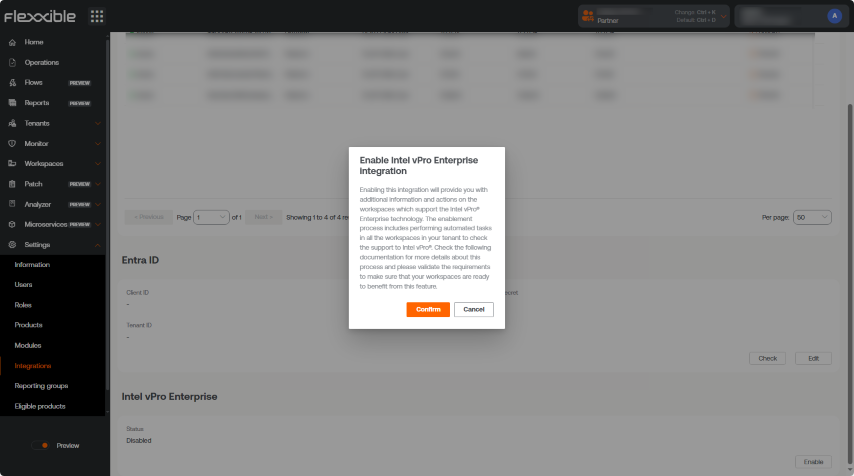This screenshot has height=476, width=854.
Task: Click the Operations sidebar icon
Action: (x=13, y=63)
